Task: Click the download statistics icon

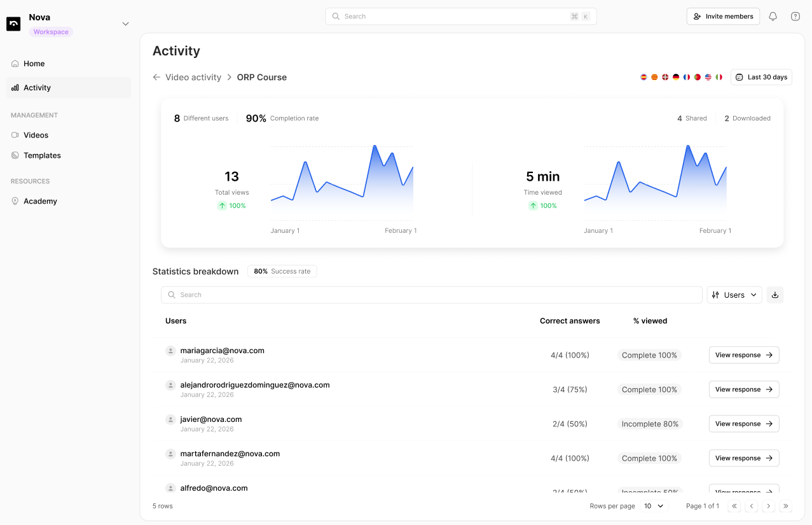Action: tap(775, 295)
